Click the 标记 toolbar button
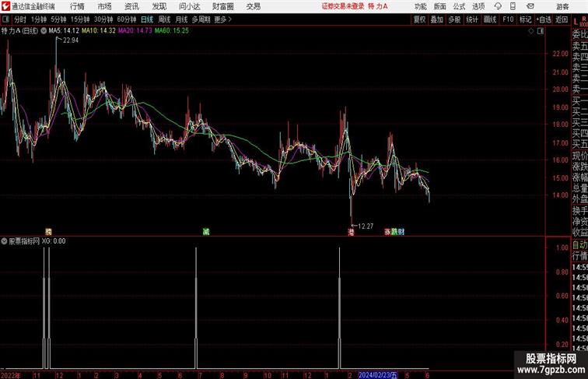This screenshot has height=379, width=588. pyautogui.click(x=525, y=19)
